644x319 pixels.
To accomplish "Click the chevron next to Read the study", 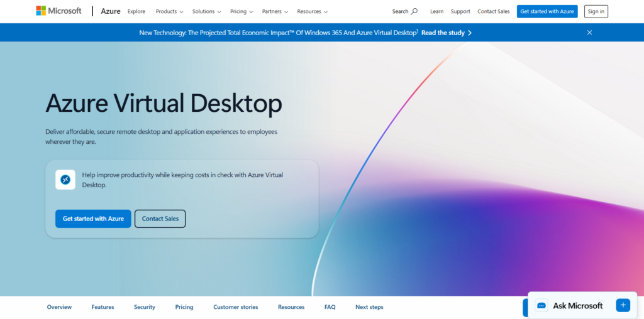I will tap(470, 33).
